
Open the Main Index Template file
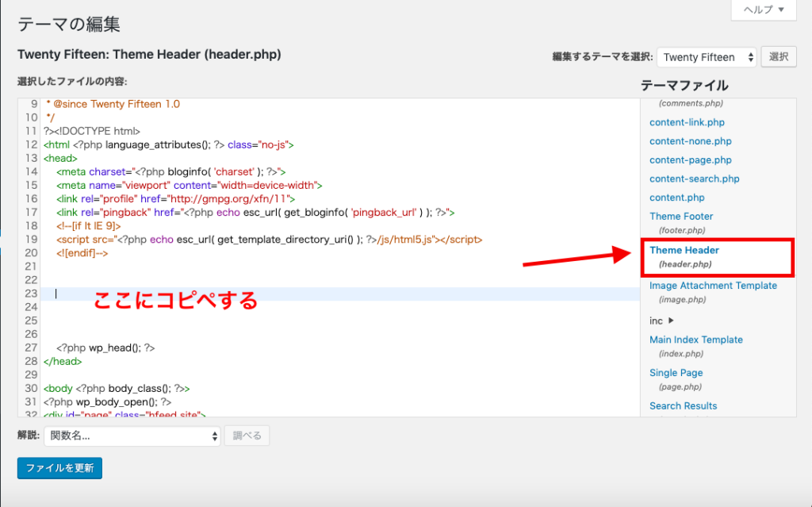(696, 340)
